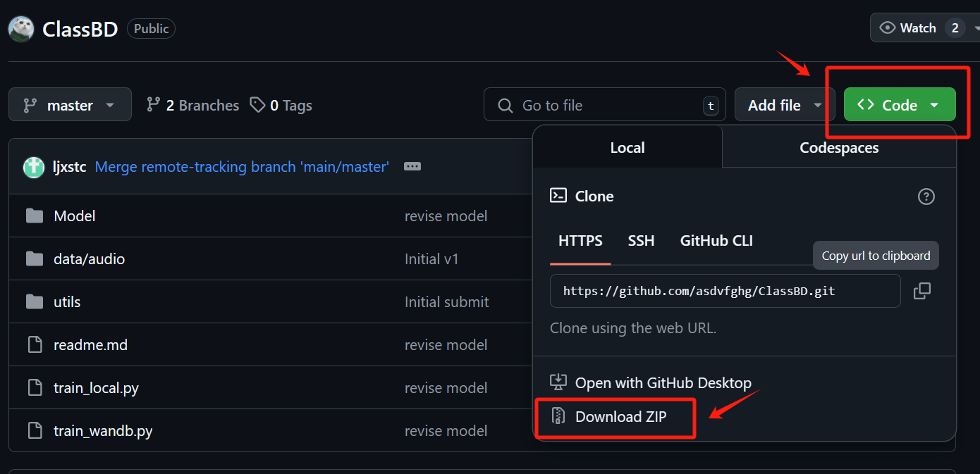
Task: Click the ljxstc committer avatar
Action: point(34,167)
